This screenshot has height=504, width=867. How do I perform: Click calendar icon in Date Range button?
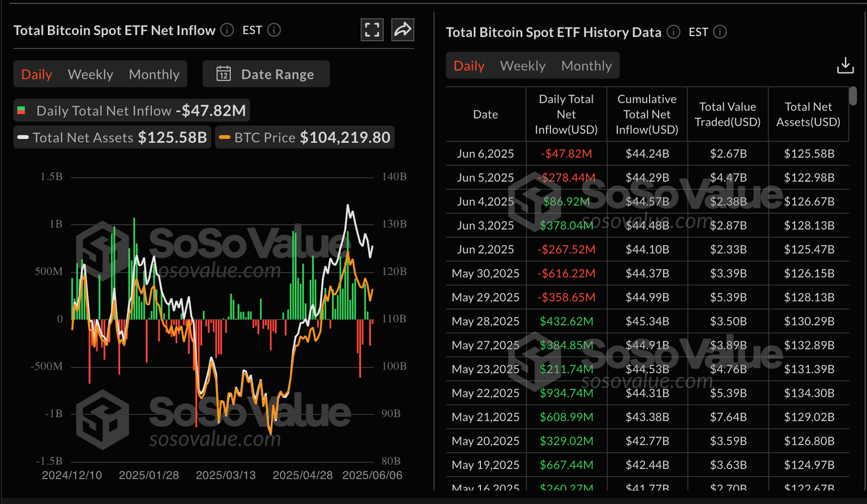click(x=224, y=74)
